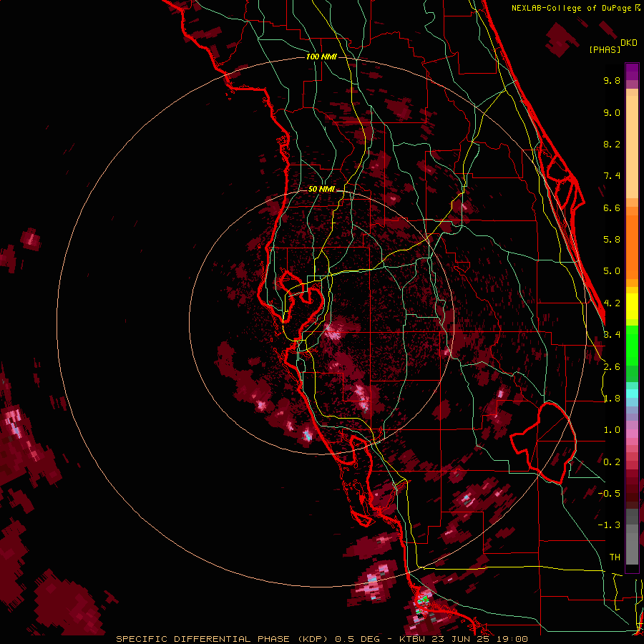Click the -1.3 value on the scale

point(609,525)
